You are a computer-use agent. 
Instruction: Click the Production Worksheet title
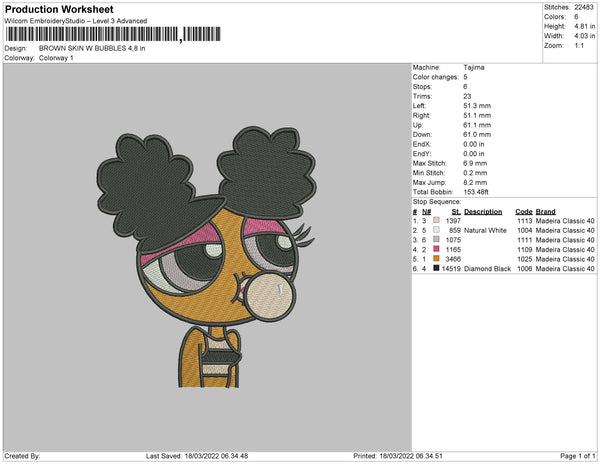click(x=59, y=10)
